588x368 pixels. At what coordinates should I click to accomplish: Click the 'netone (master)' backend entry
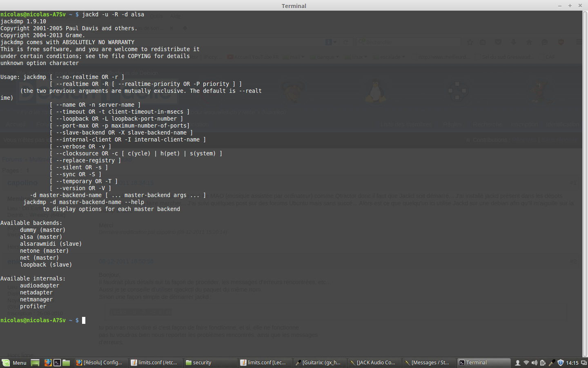[x=45, y=251]
